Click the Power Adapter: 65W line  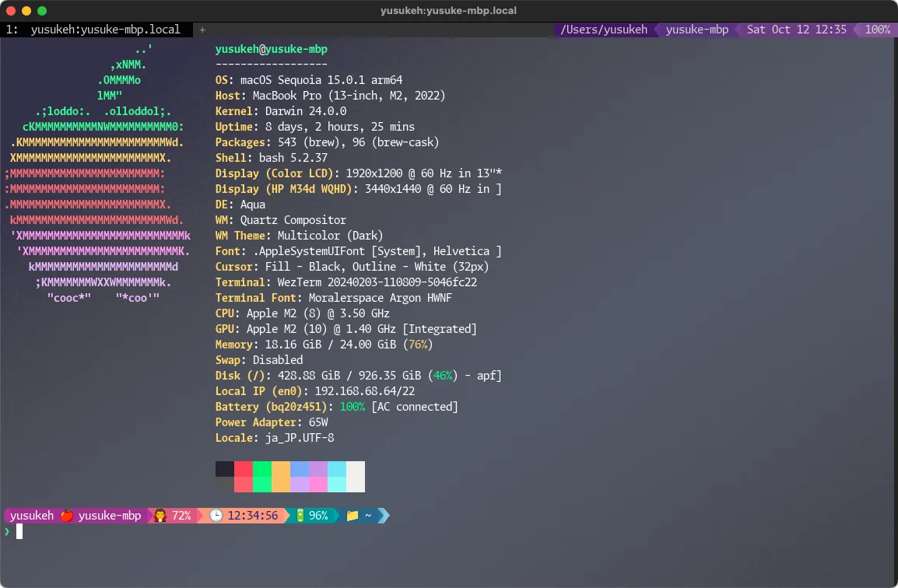[272, 422]
